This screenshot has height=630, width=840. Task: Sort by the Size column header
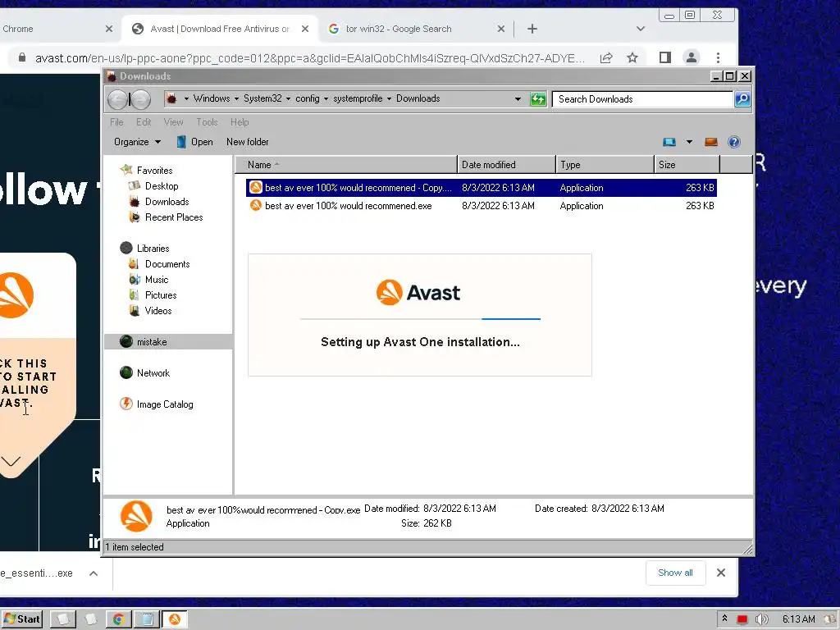(x=687, y=164)
